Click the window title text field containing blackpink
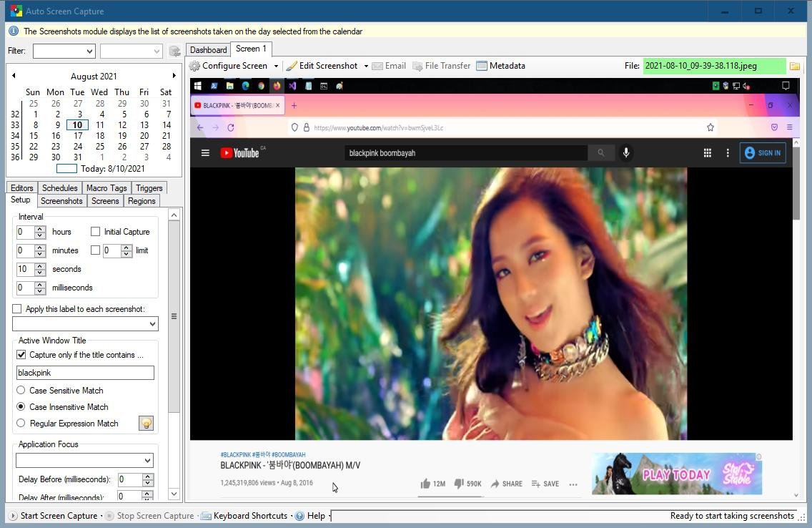 (x=86, y=373)
